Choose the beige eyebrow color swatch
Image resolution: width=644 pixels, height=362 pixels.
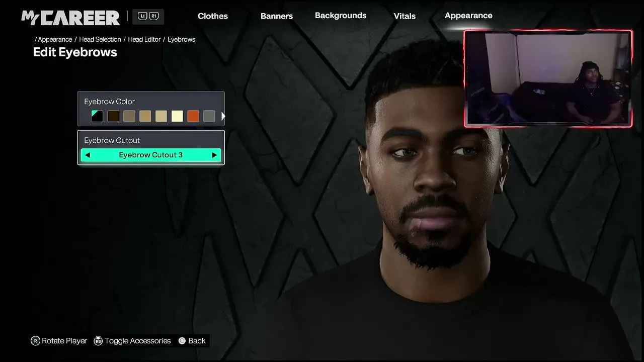point(161,116)
